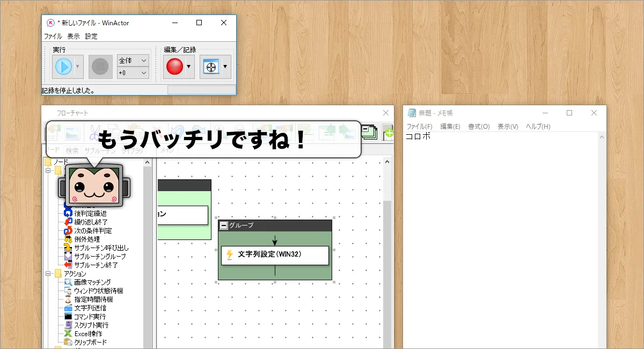Click the green plus icon in flowchart toolbar
This screenshot has height=349, width=644.
pyautogui.click(x=387, y=132)
